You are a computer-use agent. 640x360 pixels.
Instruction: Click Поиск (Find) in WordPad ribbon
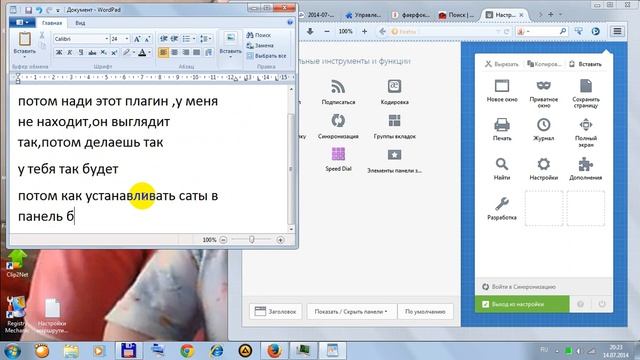point(259,35)
